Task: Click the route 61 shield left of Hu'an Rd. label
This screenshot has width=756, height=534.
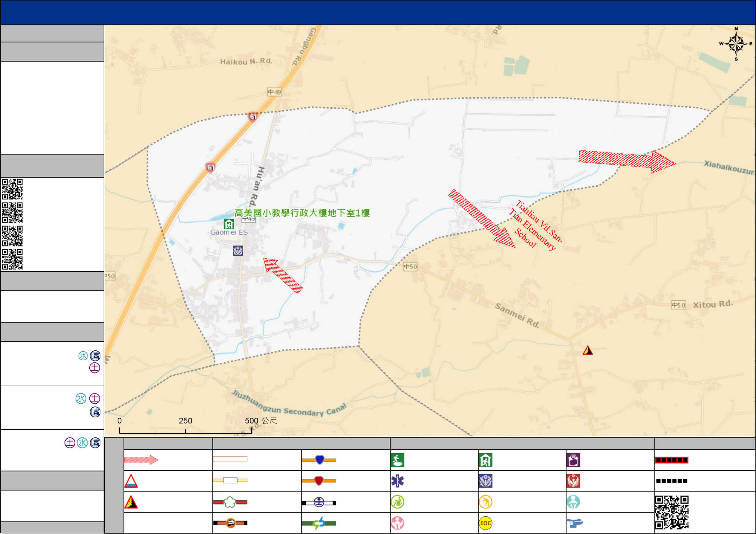Action: pyautogui.click(x=210, y=167)
